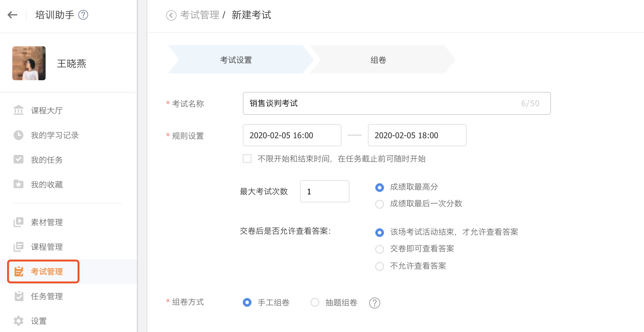Select 成绩取最后一次分数 radio option

tap(380, 204)
